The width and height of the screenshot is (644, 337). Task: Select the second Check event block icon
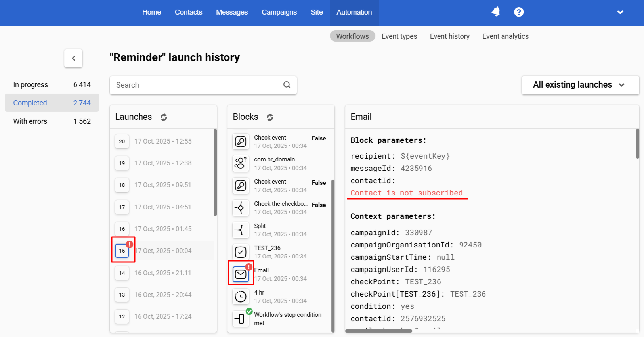coord(241,186)
